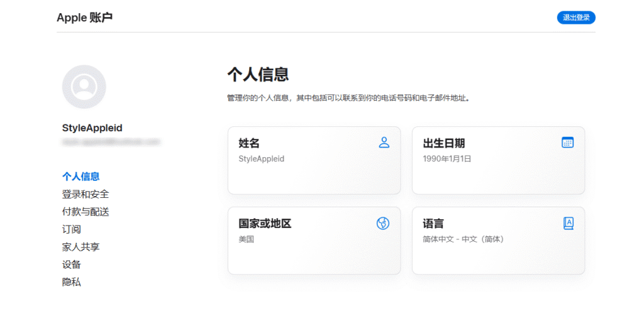Open the 姓名 card title
The width and height of the screenshot is (644, 311).
[249, 143]
